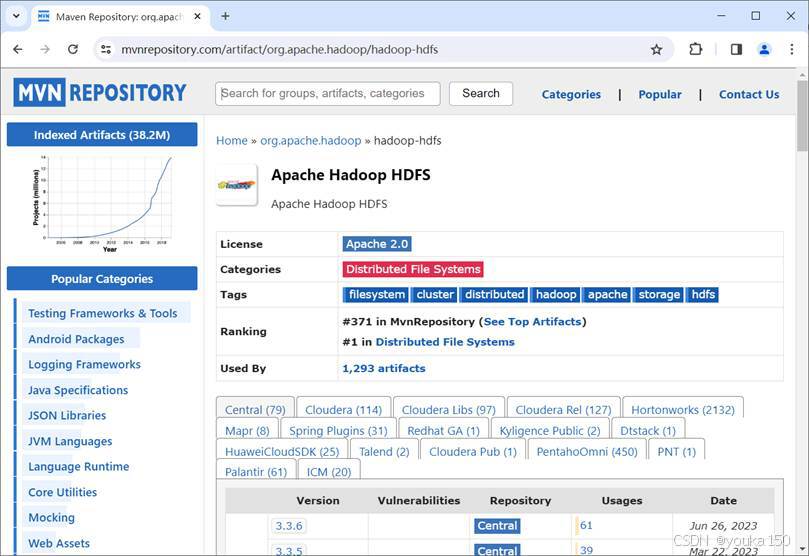Image resolution: width=809 pixels, height=556 pixels.
Task: Open the Extensions puzzle icon
Action: (x=695, y=50)
